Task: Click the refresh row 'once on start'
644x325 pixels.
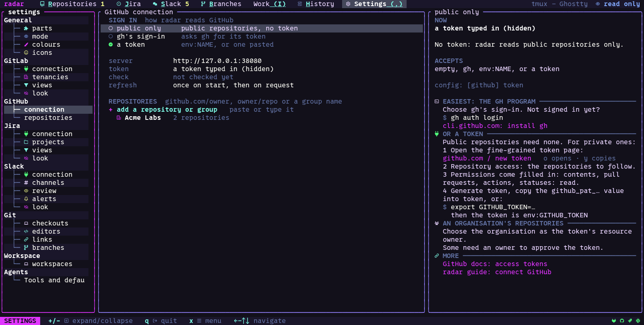Action: coord(262,85)
